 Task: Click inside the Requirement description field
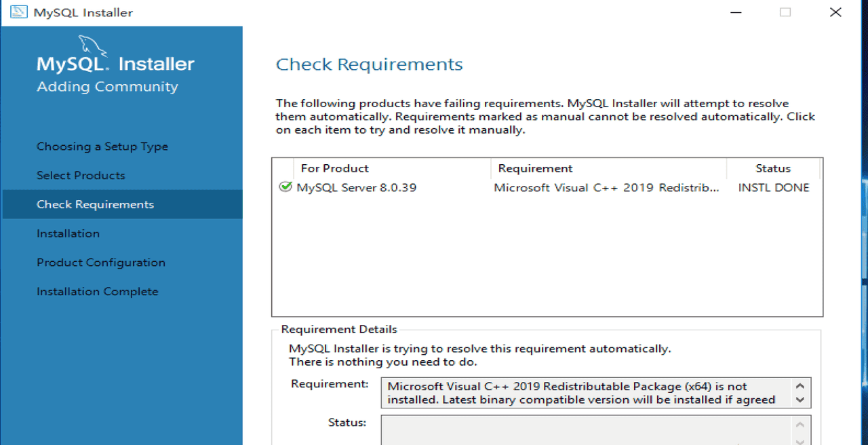pyautogui.click(x=583, y=393)
